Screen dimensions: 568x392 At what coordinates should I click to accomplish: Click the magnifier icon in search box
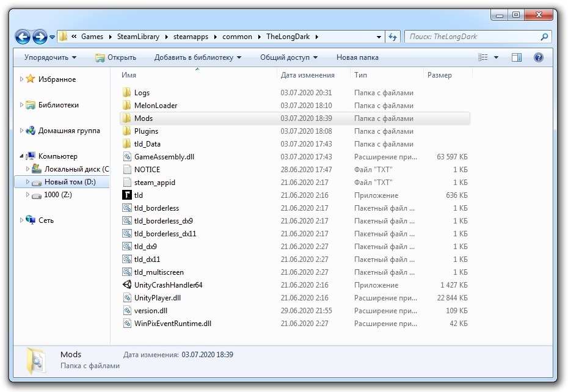(544, 37)
